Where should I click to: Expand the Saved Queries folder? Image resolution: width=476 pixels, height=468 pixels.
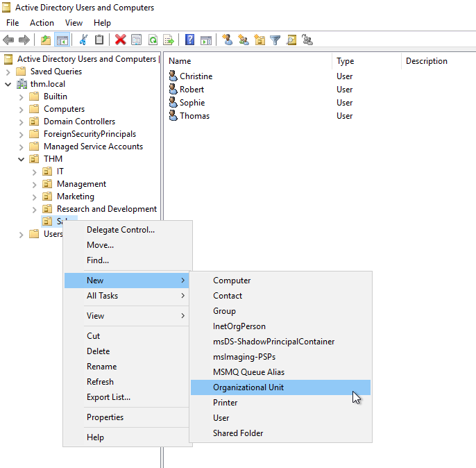coord(8,72)
